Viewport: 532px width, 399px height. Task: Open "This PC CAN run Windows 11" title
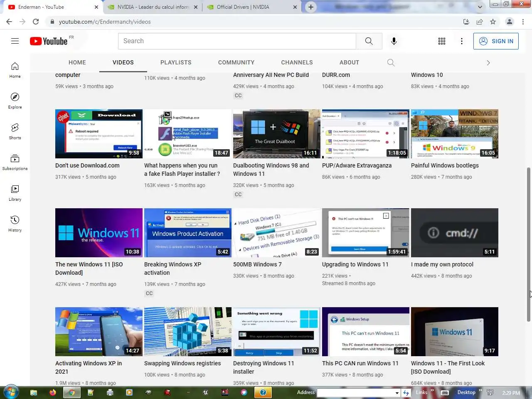click(x=360, y=363)
